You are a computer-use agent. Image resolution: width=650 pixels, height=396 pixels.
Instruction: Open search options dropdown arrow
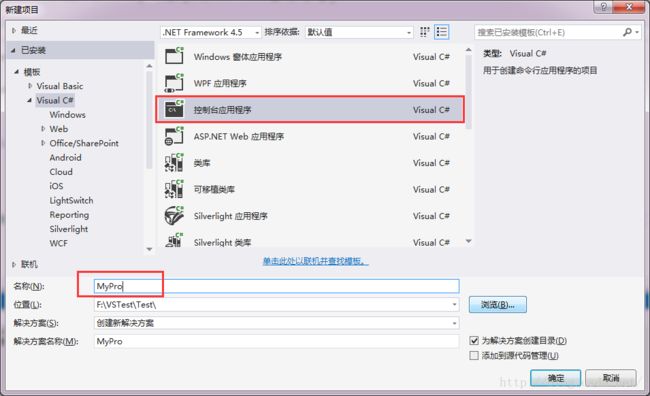637,32
